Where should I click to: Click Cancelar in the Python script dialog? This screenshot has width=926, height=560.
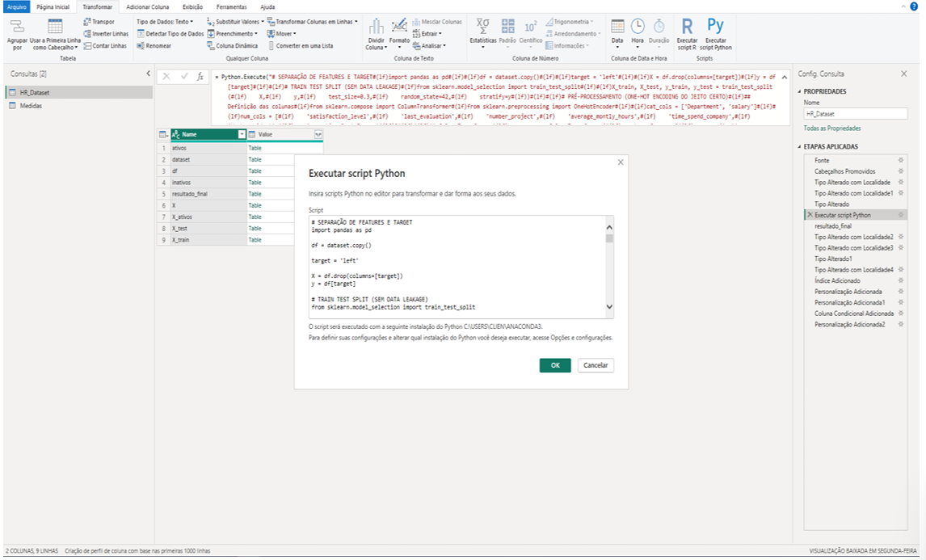click(596, 365)
